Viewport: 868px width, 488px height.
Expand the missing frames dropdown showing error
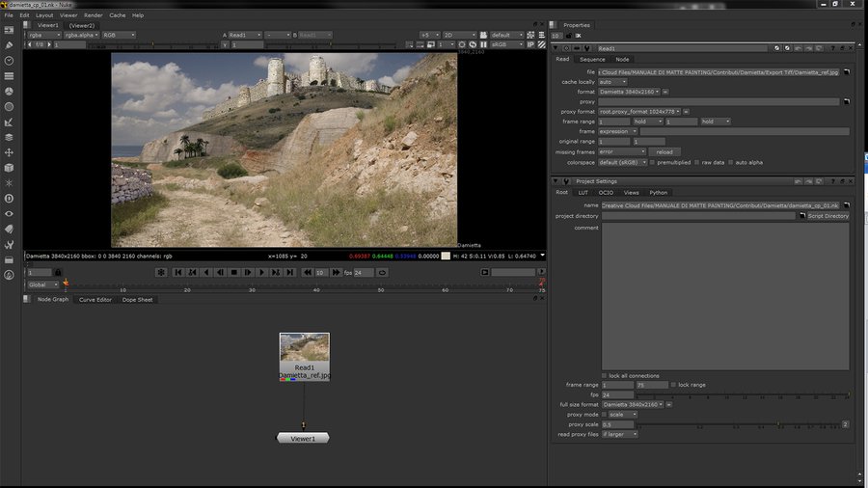pyautogui.click(x=622, y=151)
